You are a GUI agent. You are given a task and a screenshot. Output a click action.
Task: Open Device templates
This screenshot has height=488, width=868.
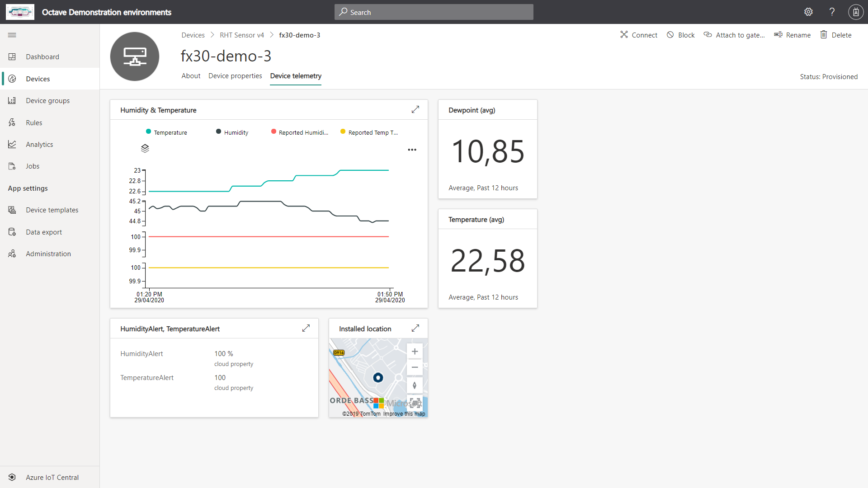click(50, 210)
